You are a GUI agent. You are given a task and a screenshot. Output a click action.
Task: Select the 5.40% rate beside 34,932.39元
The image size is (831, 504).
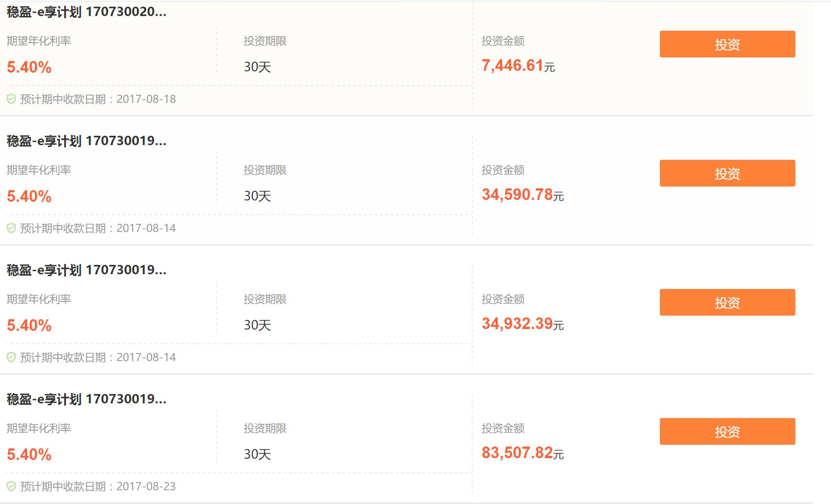(29, 325)
